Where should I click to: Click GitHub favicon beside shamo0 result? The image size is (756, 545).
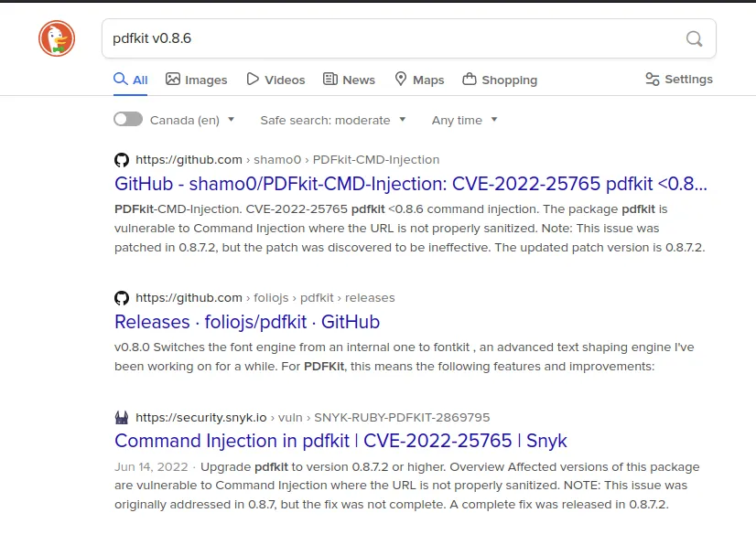(x=122, y=159)
